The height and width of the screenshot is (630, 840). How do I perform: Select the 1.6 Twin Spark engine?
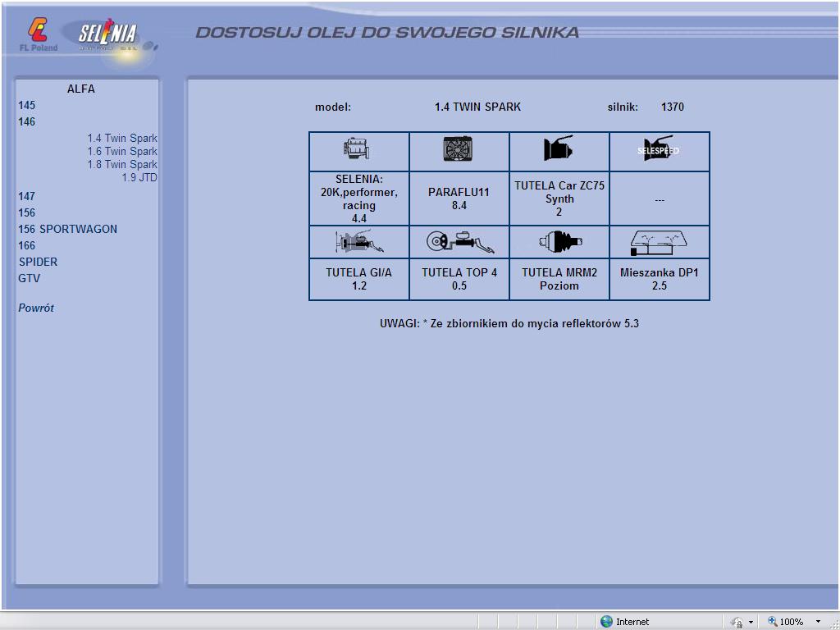pyautogui.click(x=122, y=151)
